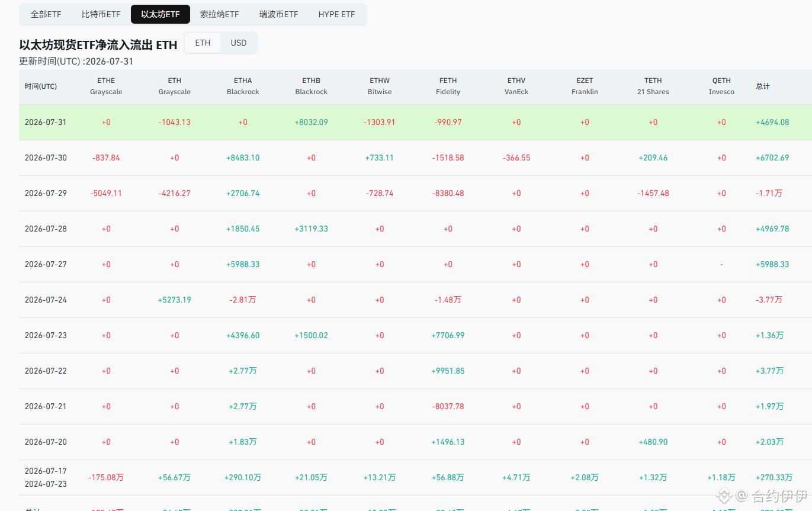Click the -2.81万 ETHA value
Image resolution: width=812 pixels, height=511 pixels.
243,300
